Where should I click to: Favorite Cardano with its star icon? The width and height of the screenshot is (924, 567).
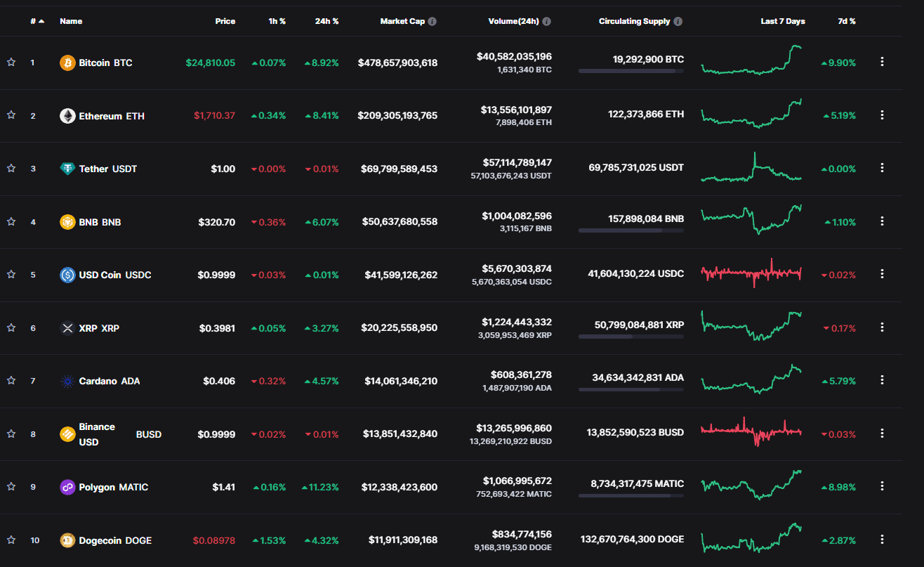point(11,380)
